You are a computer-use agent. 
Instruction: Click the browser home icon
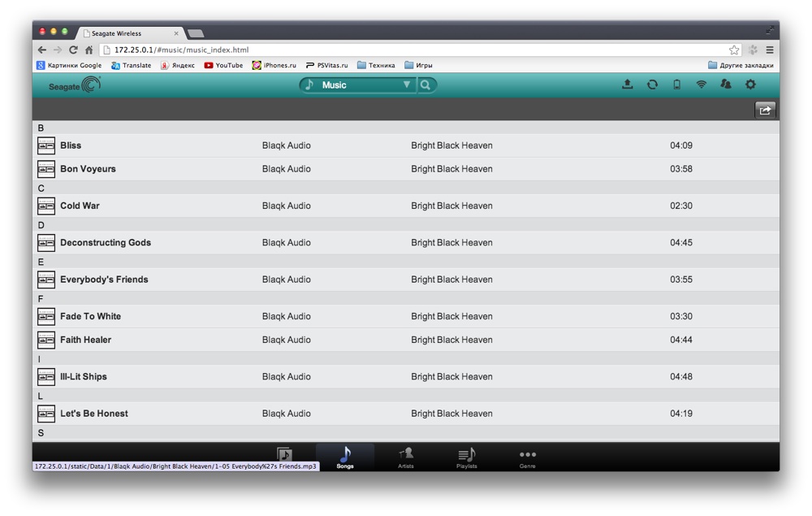(x=89, y=50)
